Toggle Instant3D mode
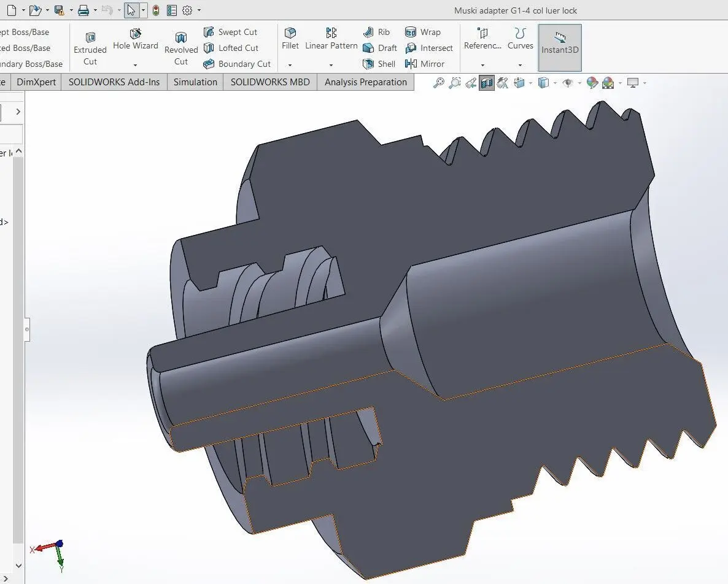 pyautogui.click(x=560, y=48)
